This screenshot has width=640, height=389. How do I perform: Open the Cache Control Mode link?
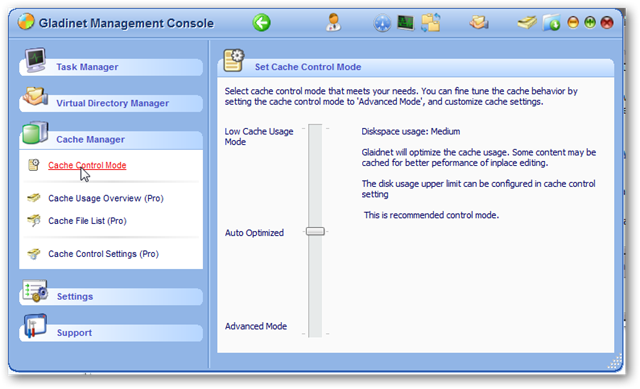pyautogui.click(x=87, y=165)
